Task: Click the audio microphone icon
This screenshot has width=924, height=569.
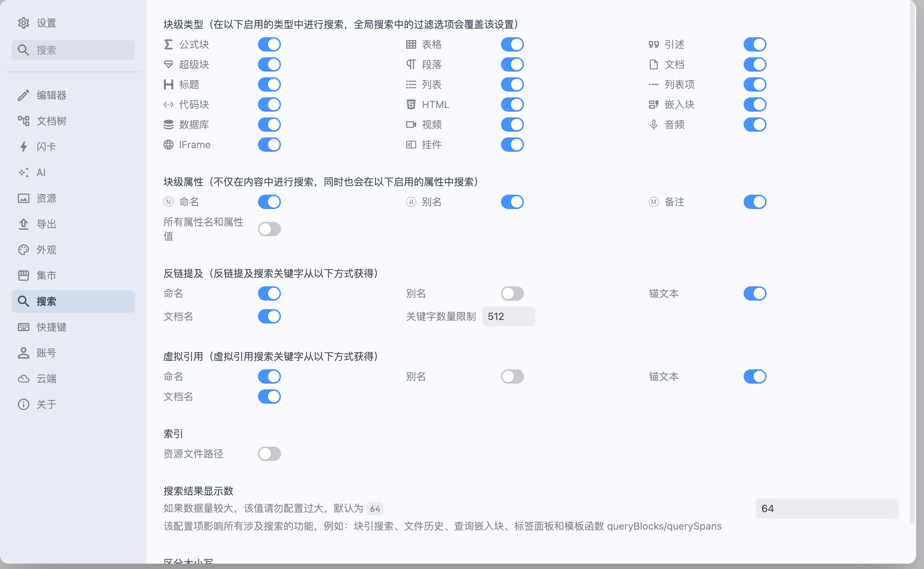Action: coord(653,125)
